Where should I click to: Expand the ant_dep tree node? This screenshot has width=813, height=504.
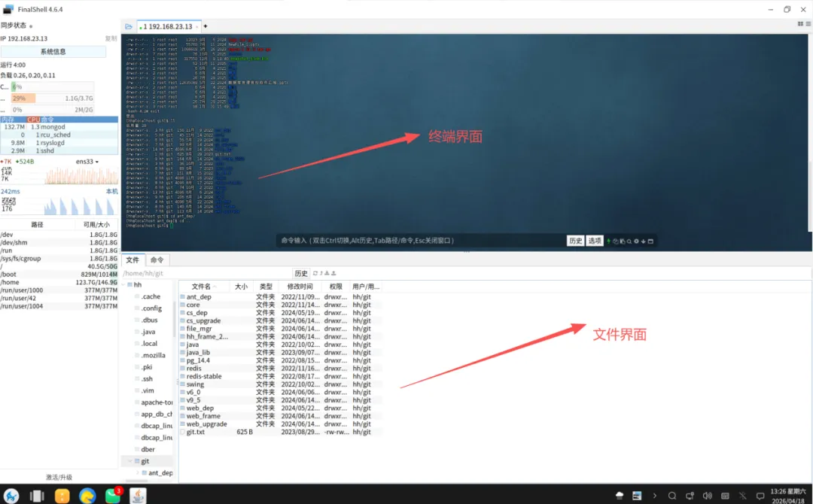pos(138,473)
